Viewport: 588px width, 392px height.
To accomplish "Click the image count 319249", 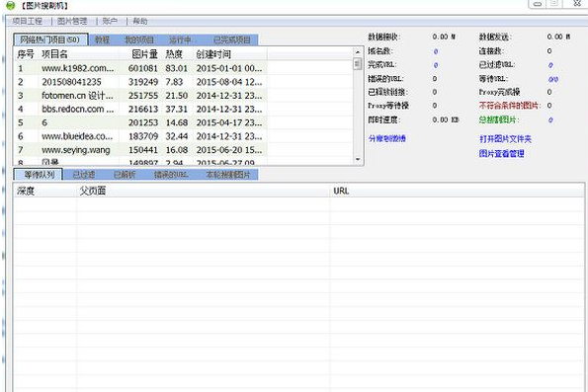I will coord(143,82).
